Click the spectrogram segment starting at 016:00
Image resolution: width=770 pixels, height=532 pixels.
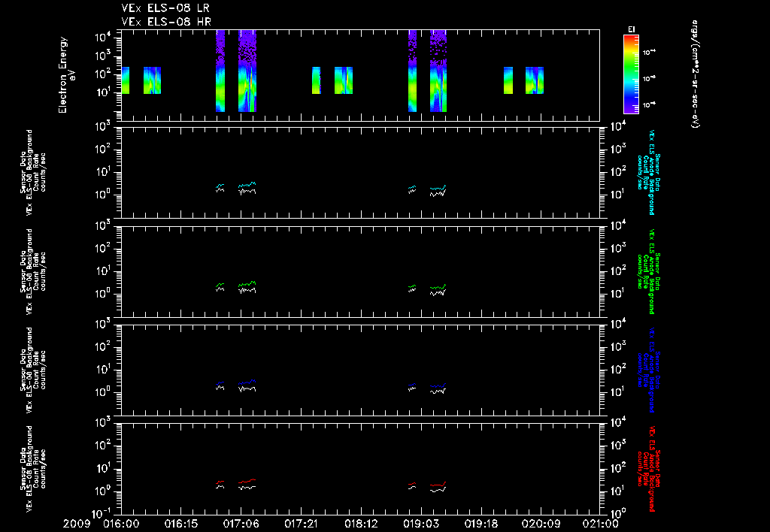click(126, 80)
